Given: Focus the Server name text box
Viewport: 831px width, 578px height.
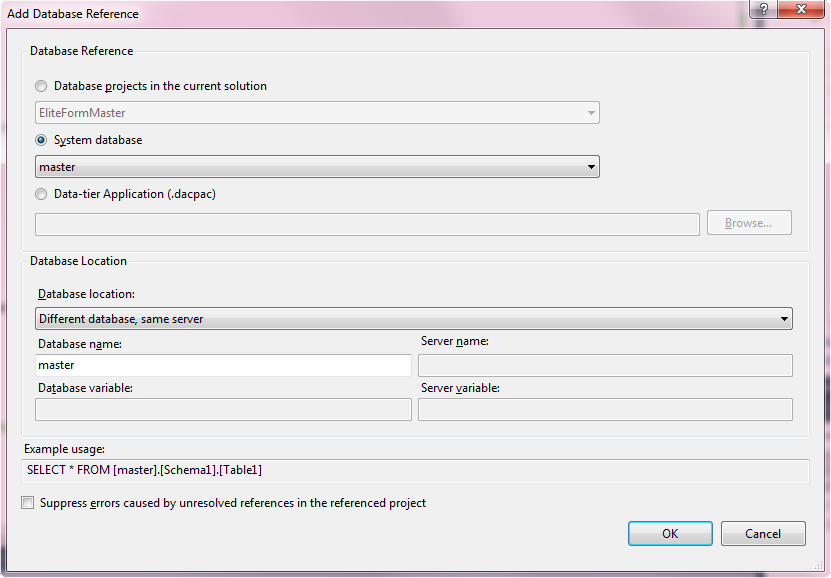Looking at the screenshot, I should point(605,366).
